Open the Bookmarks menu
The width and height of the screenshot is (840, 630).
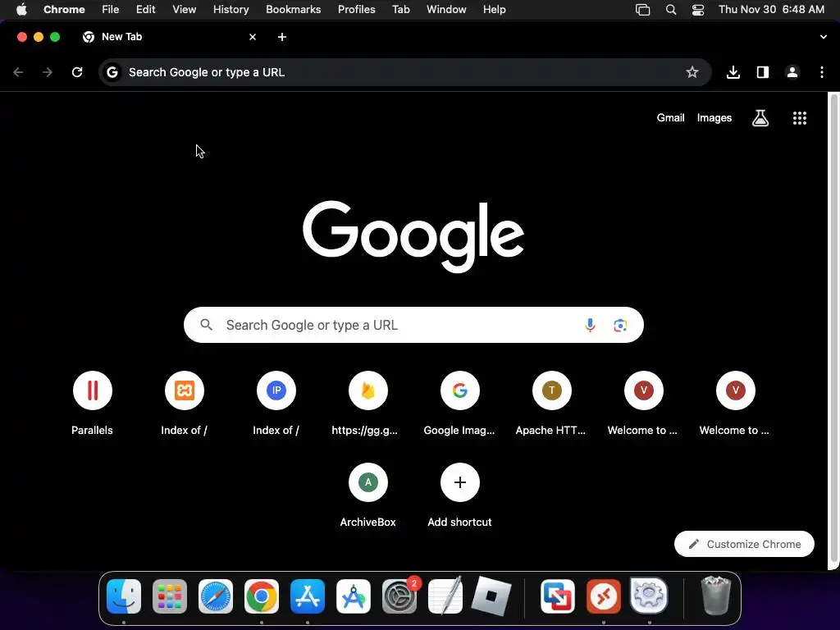[x=294, y=10]
